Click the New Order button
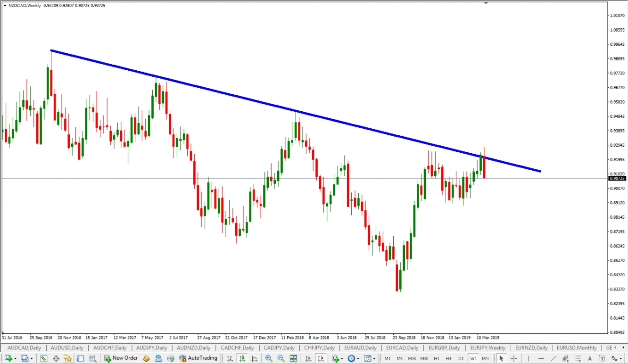 [121, 358]
